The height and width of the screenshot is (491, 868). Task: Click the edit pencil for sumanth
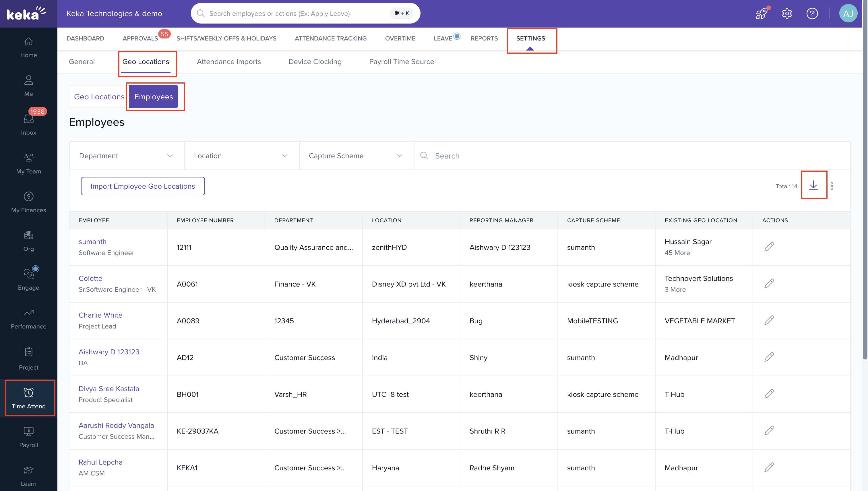point(769,247)
